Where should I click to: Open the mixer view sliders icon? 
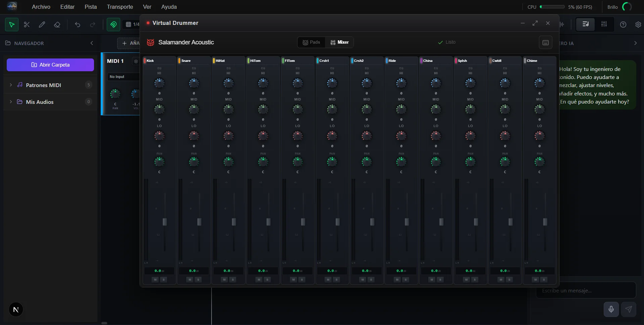tap(604, 24)
